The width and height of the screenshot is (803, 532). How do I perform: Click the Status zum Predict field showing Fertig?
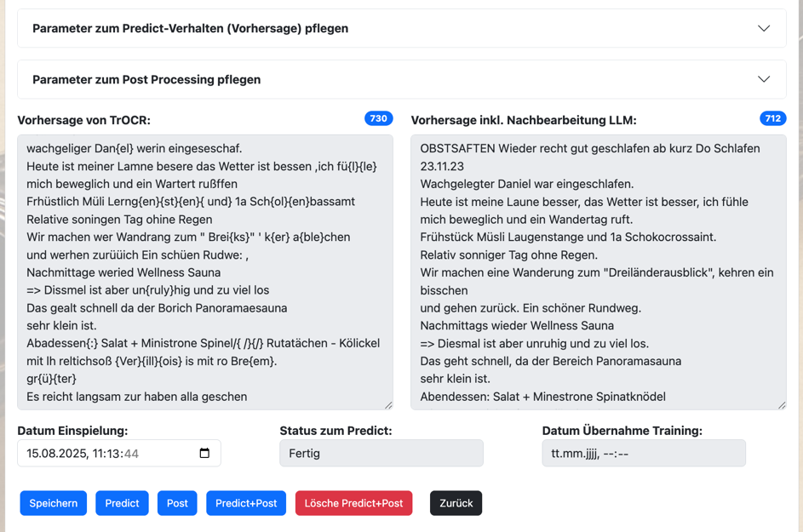[381, 453]
